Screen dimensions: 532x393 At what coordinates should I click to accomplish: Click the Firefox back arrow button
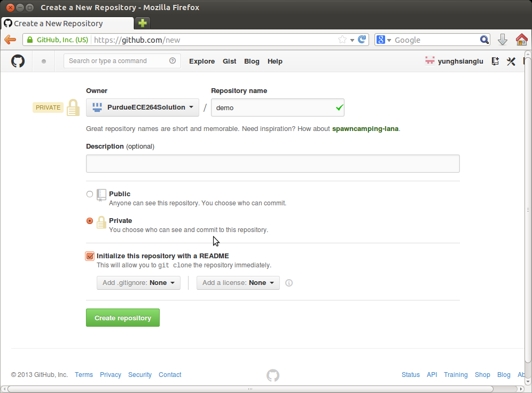[x=10, y=40]
